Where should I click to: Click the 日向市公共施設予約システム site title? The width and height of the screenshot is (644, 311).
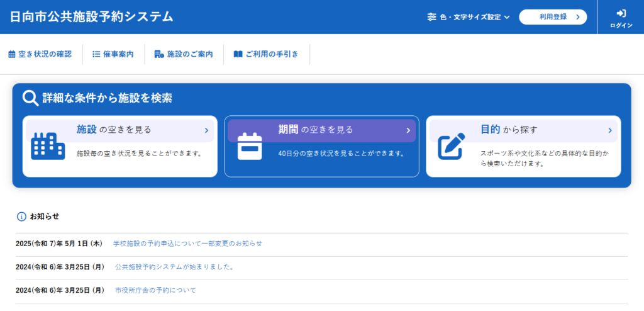click(x=91, y=17)
